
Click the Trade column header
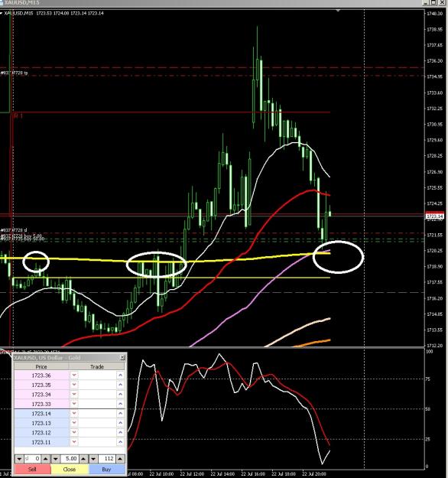(x=97, y=366)
